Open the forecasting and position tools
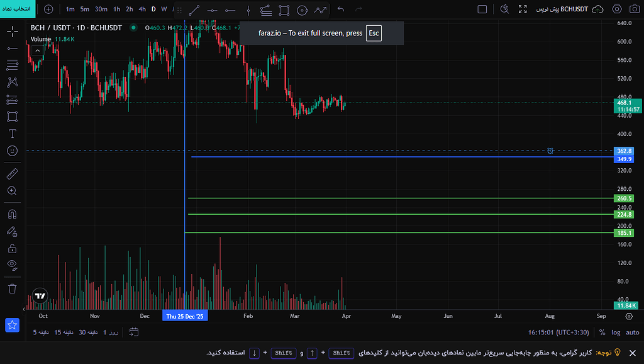644x364 pixels. [13, 100]
